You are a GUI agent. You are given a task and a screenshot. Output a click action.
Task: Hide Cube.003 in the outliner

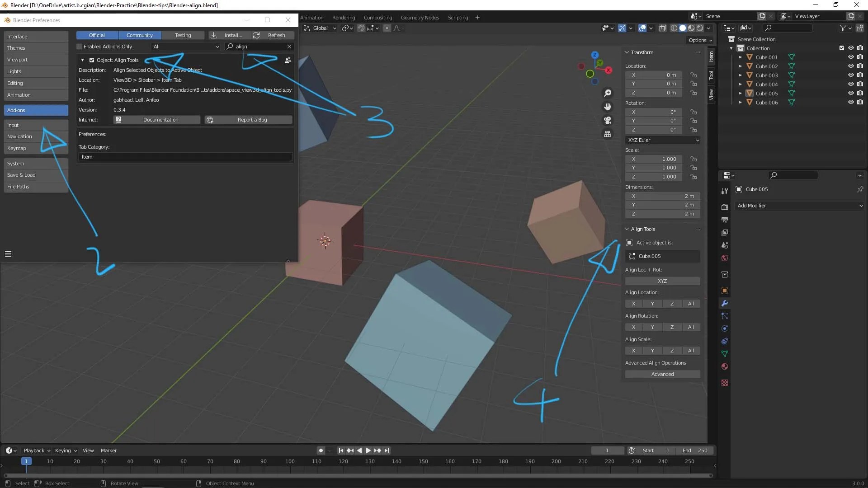pos(851,75)
